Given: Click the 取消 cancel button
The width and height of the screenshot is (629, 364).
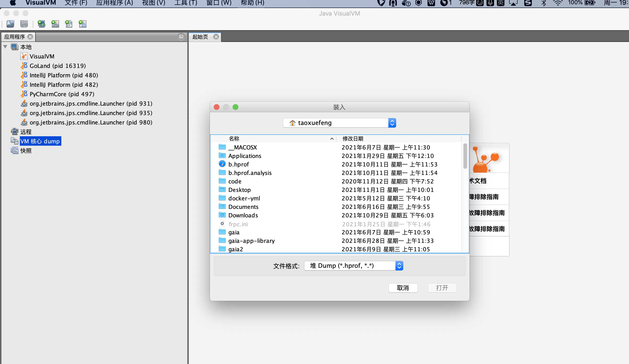Looking at the screenshot, I should coord(403,288).
